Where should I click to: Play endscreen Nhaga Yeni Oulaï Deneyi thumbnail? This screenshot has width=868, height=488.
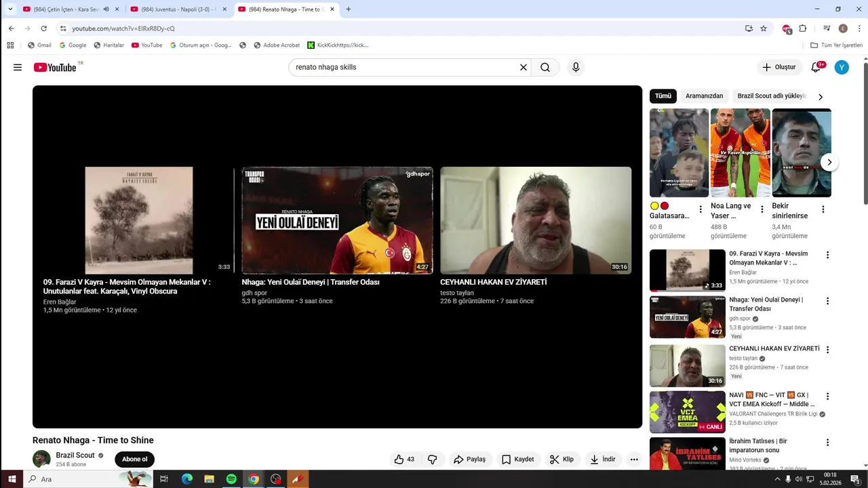(337, 220)
